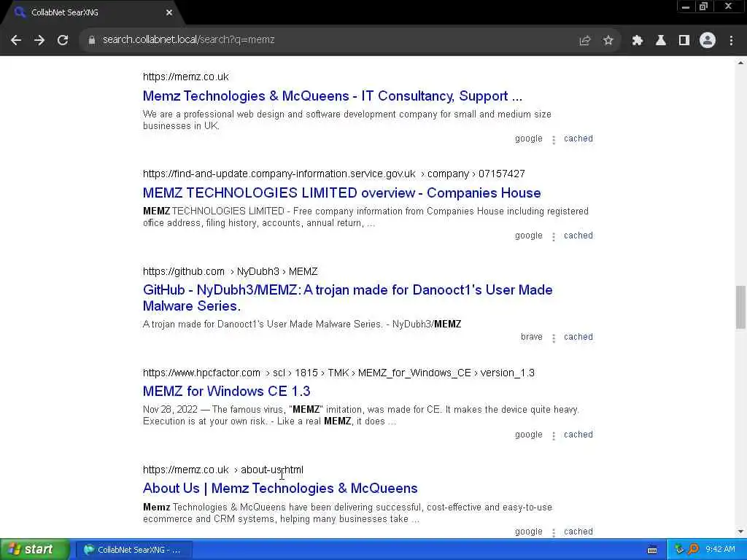The image size is (747, 560).
Task: Open MEMZ TECHNOLOGIES LIMITED Companies House result
Action: tap(342, 192)
